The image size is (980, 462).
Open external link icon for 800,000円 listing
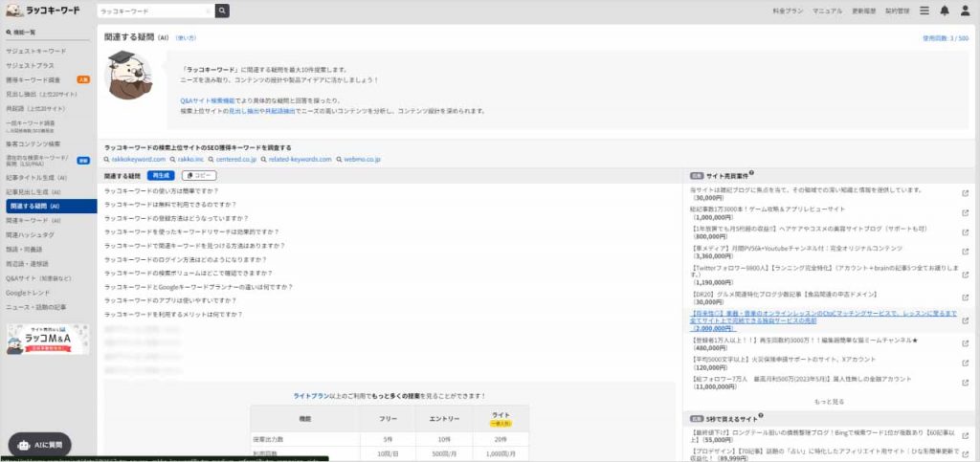(965, 232)
